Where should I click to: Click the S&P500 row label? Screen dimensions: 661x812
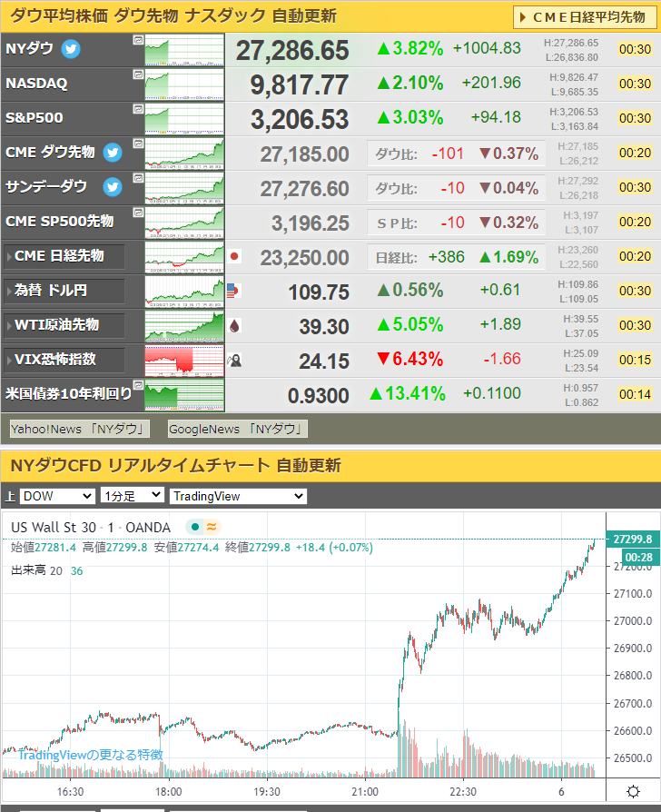point(35,117)
